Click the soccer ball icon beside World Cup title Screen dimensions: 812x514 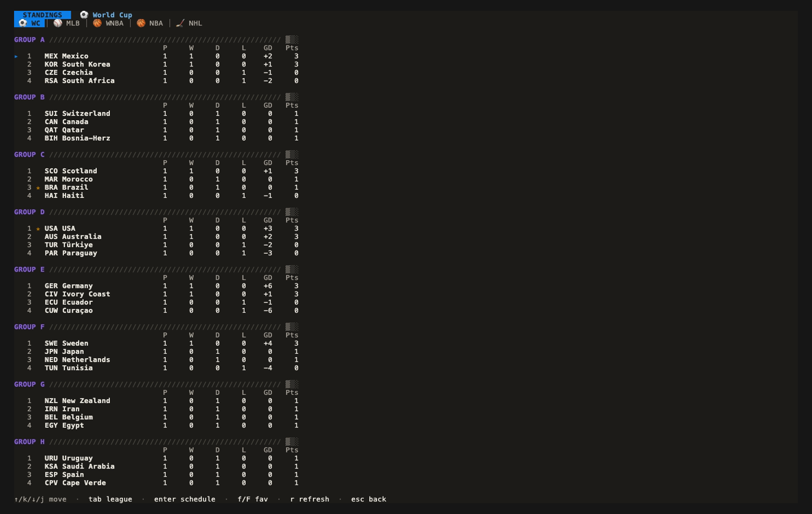point(84,15)
